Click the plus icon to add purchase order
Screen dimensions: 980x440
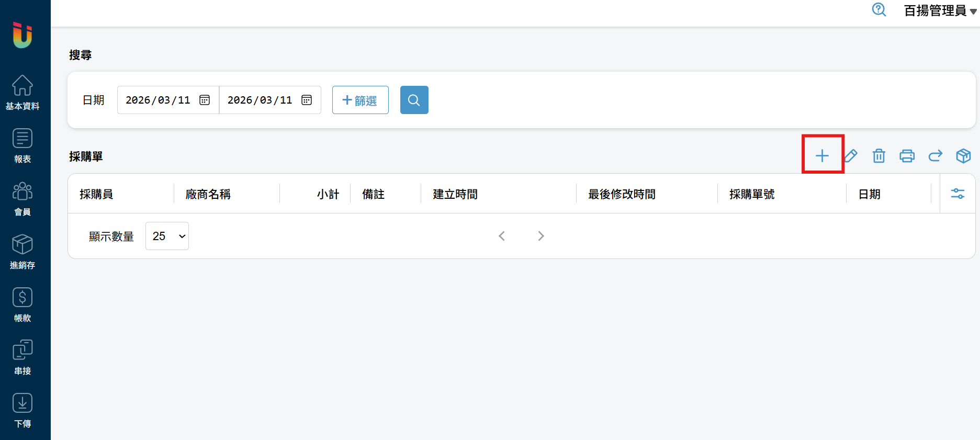pos(822,156)
